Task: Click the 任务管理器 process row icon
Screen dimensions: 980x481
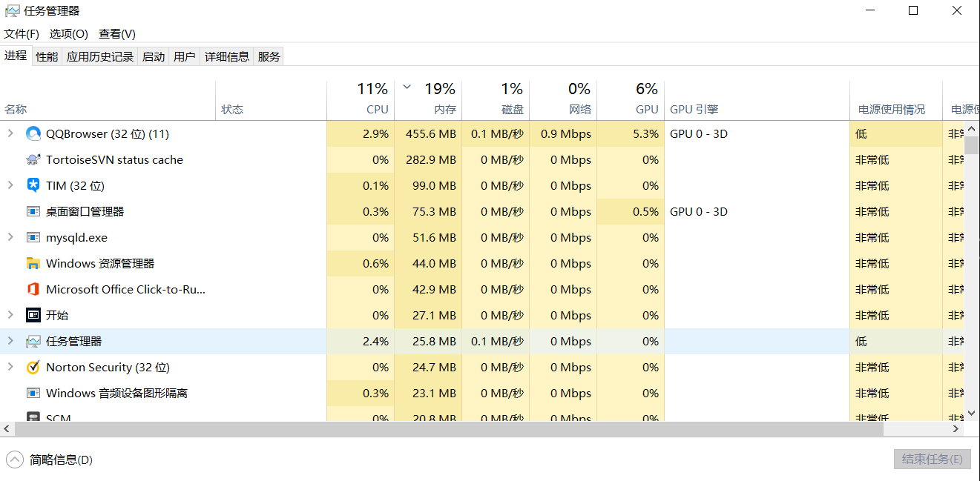Action: click(33, 342)
